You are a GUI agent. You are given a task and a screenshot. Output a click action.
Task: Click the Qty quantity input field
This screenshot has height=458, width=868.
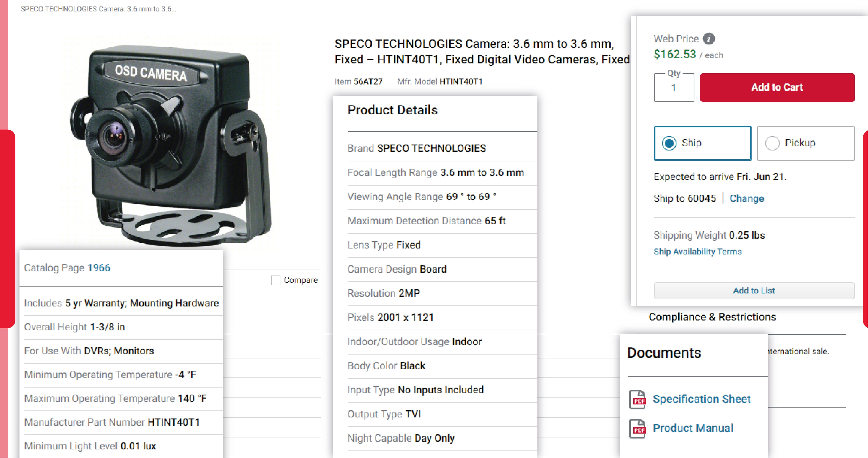pos(673,88)
